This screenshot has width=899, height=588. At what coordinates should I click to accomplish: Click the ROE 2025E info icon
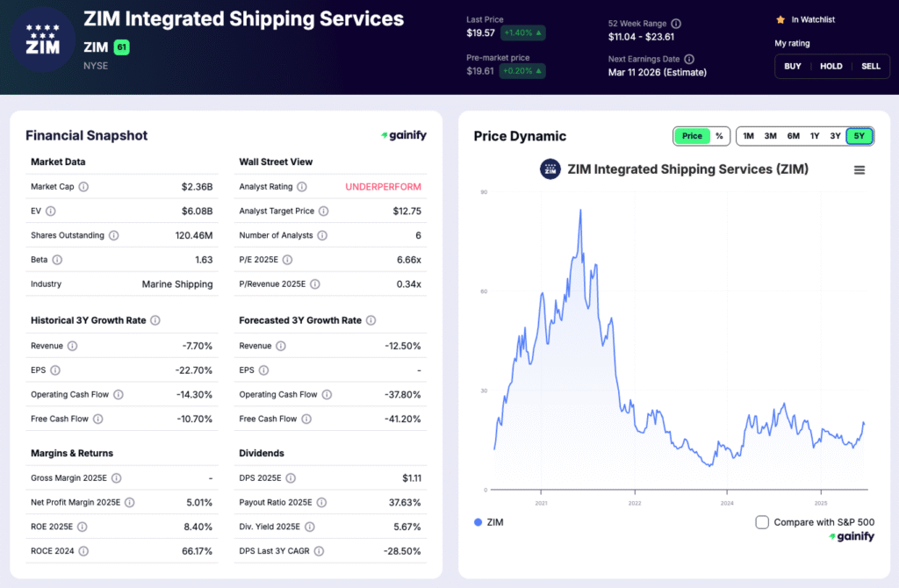point(84,527)
